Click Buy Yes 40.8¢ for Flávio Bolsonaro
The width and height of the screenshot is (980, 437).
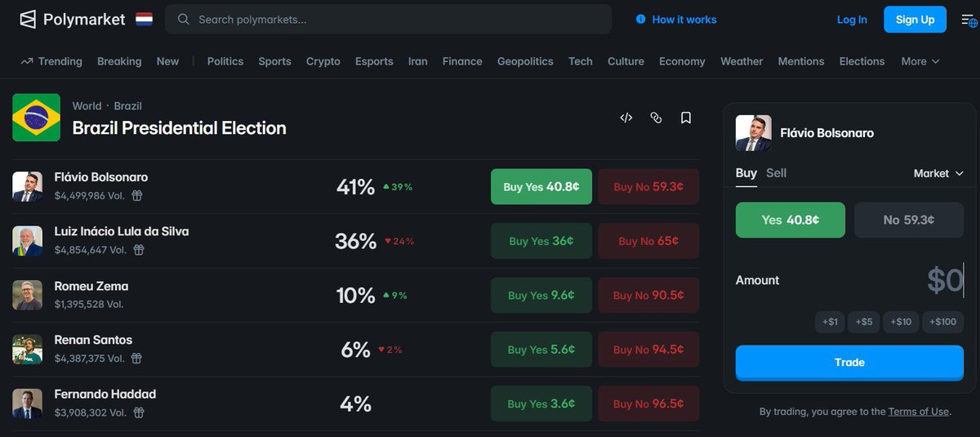(541, 186)
